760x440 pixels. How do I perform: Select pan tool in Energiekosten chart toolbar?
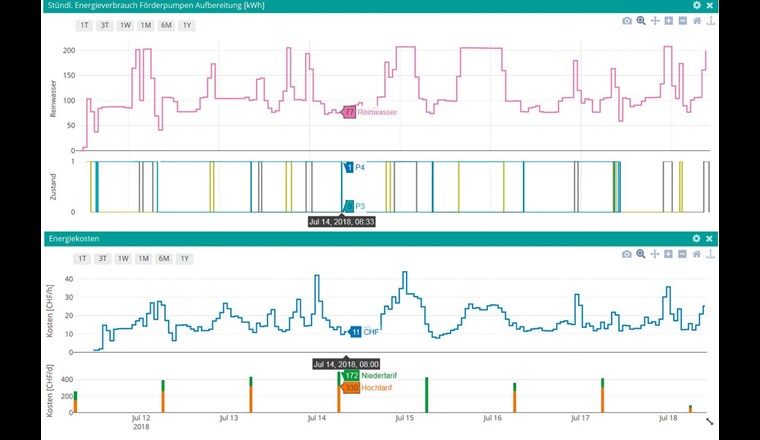(x=655, y=255)
